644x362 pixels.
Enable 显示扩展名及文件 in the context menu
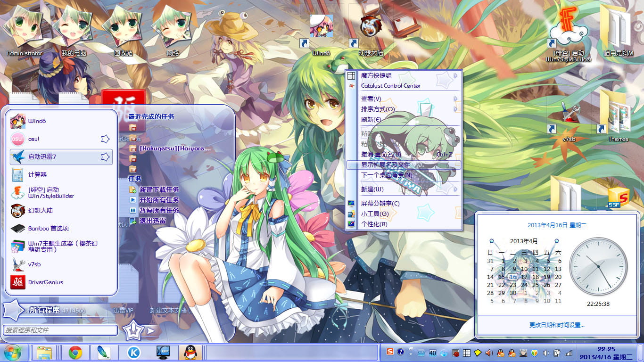(x=387, y=165)
